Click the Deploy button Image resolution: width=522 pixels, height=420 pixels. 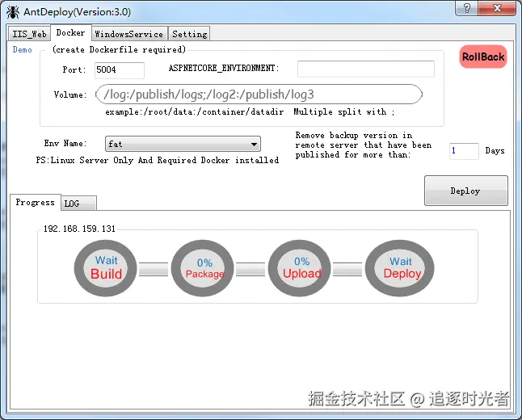[465, 191]
